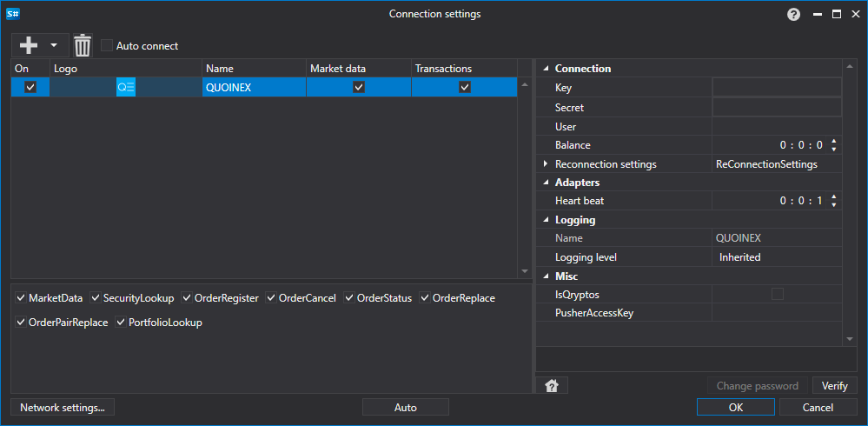868x426 pixels.
Task: Collapse the Connection property group
Action: tap(546, 69)
